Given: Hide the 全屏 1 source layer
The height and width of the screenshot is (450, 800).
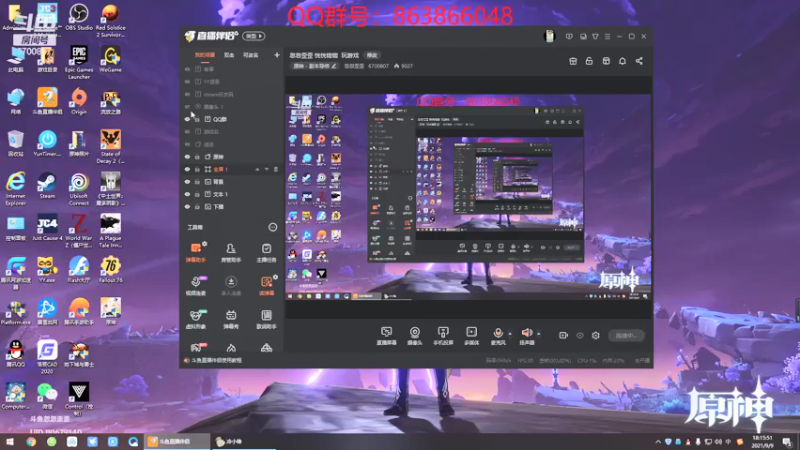Looking at the screenshot, I should click(187, 169).
